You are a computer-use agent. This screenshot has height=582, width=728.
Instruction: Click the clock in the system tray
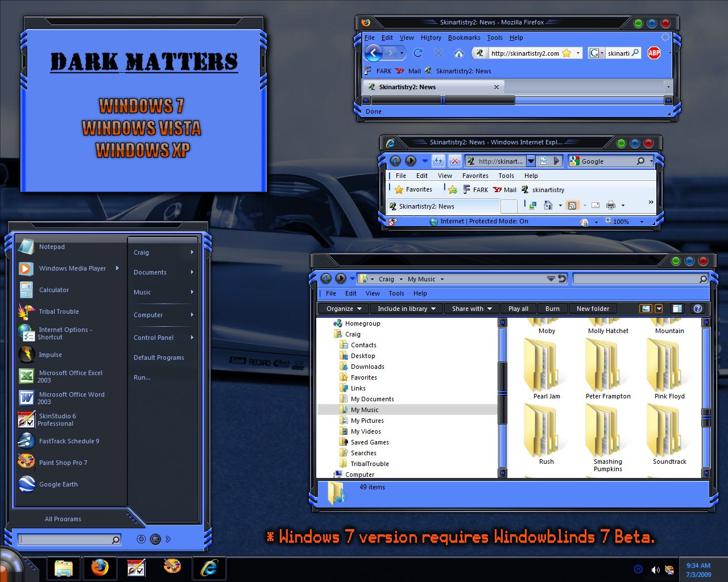[698, 569]
